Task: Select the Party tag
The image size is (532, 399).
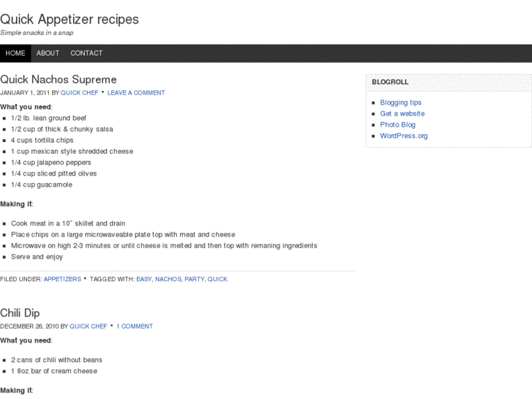Action: click(x=194, y=279)
